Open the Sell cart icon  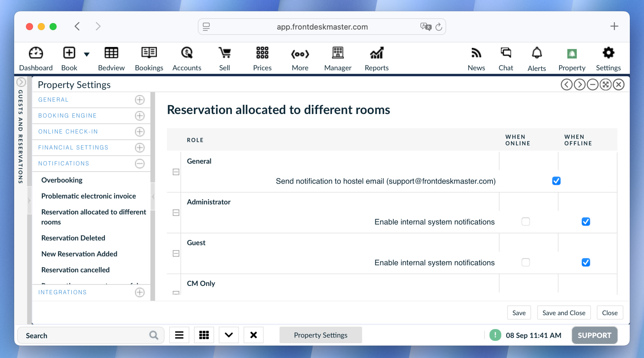tap(224, 58)
